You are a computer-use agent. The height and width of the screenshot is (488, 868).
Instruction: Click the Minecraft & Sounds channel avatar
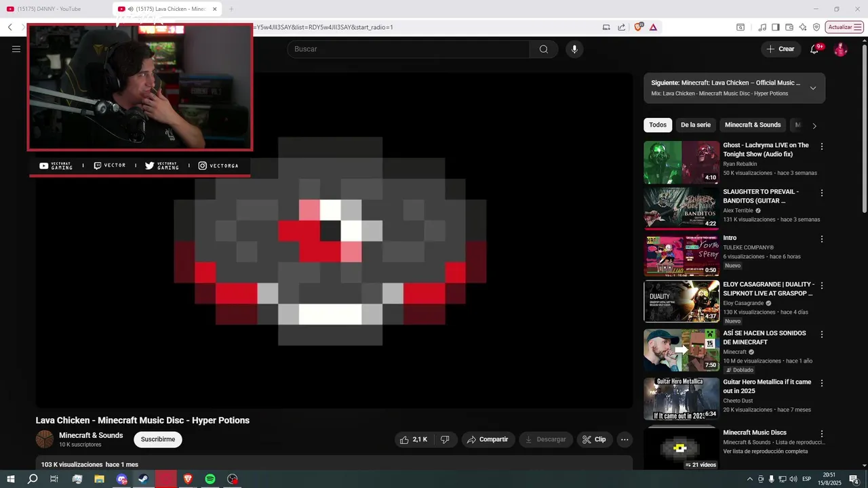pos(45,439)
